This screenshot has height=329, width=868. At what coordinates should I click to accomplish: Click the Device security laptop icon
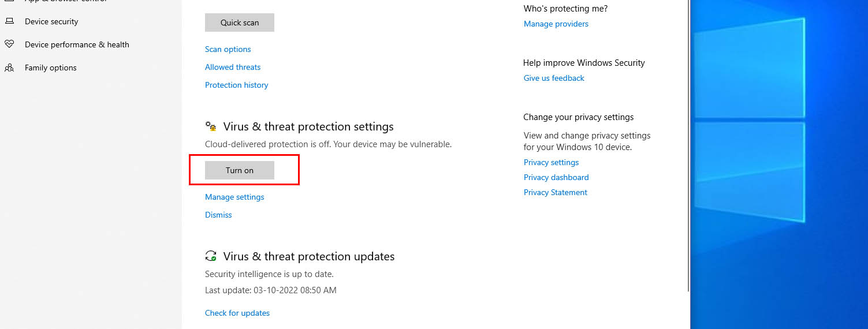[x=9, y=21]
